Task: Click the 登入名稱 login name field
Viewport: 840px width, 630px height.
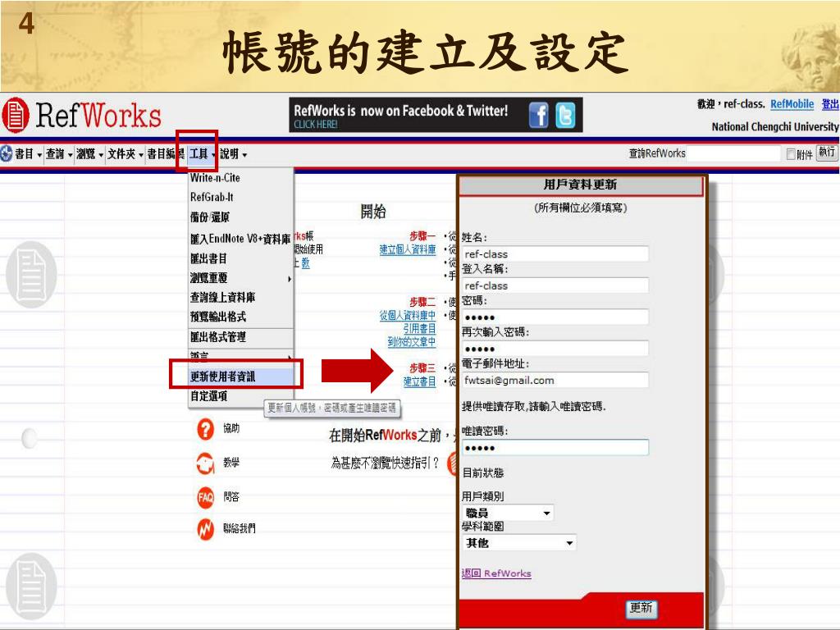Action: [x=555, y=285]
